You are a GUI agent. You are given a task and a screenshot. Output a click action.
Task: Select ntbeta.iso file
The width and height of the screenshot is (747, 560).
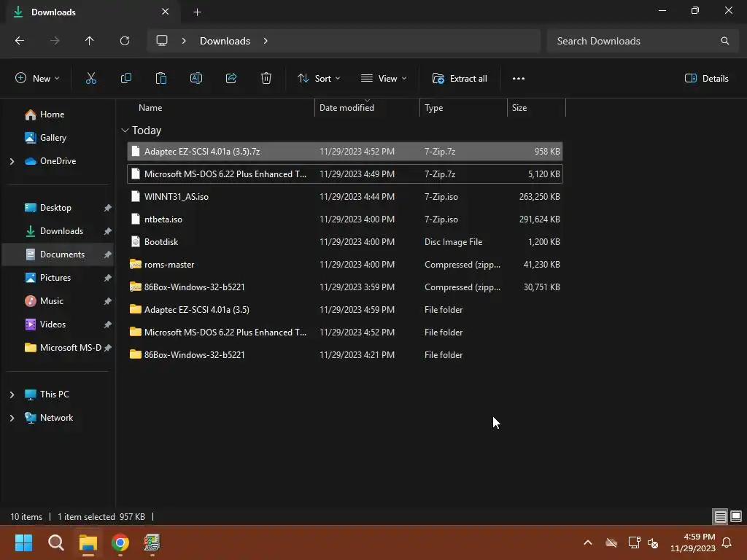[x=345, y=219]
